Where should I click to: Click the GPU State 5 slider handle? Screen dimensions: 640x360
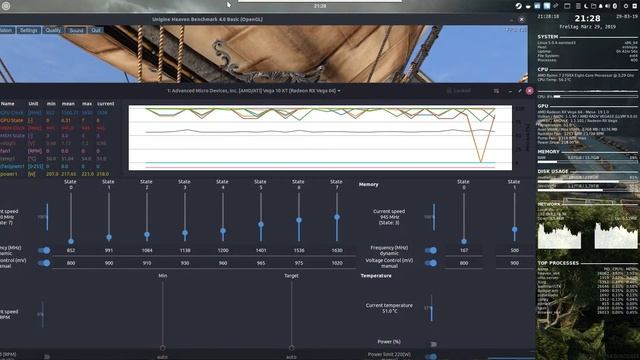click(261, 224)
